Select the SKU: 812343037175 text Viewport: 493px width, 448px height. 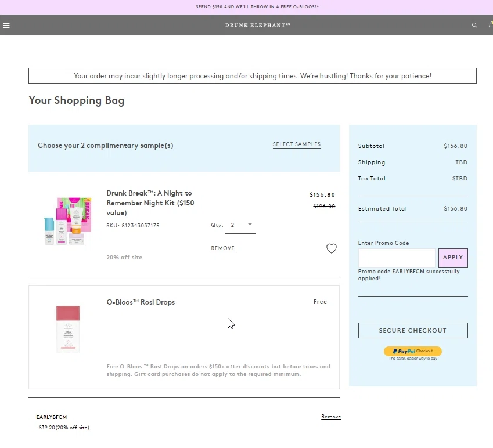(132, 226)
